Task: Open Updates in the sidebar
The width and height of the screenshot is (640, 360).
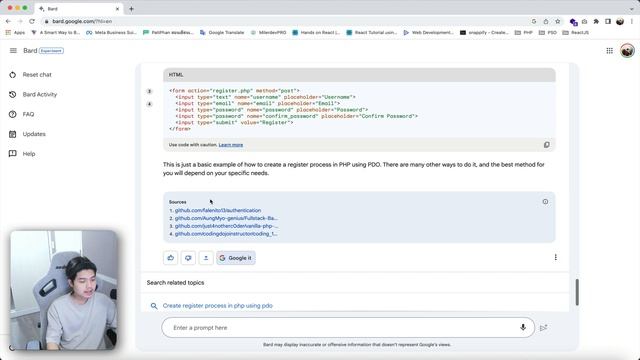Action: pyautogui.click(x=27, y=134)
